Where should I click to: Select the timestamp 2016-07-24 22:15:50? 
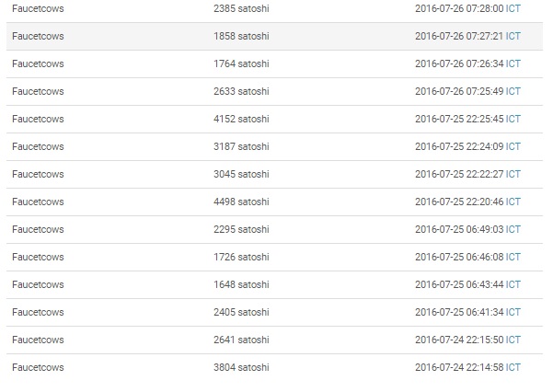pos(459,340)
